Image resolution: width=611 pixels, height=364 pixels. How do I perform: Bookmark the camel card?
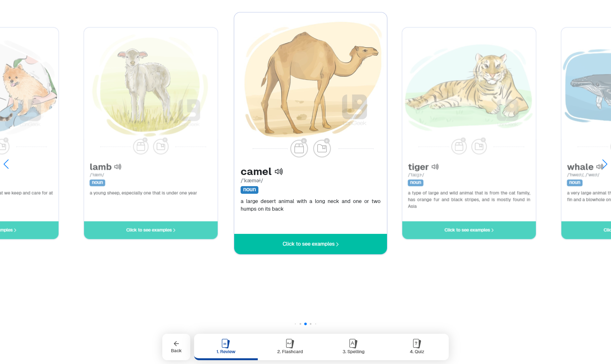click(x=322, y=148)
